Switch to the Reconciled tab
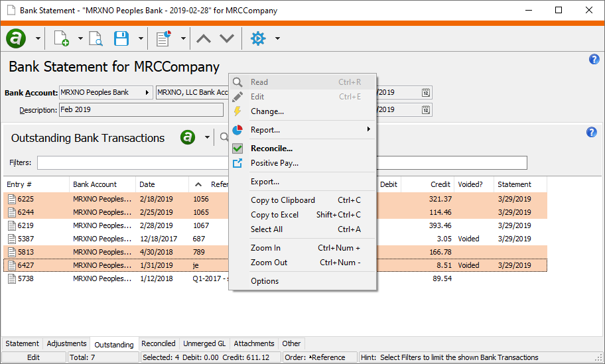This screenshot has width=605, height=364. pos(159,343)
